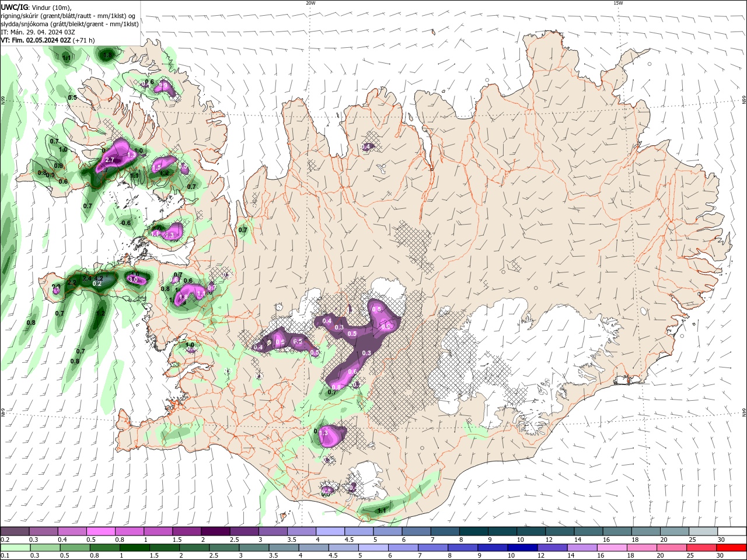The image size is (747, 560).
Task: Pick upper legend swatch starting at 3
Action: point(273,531)
